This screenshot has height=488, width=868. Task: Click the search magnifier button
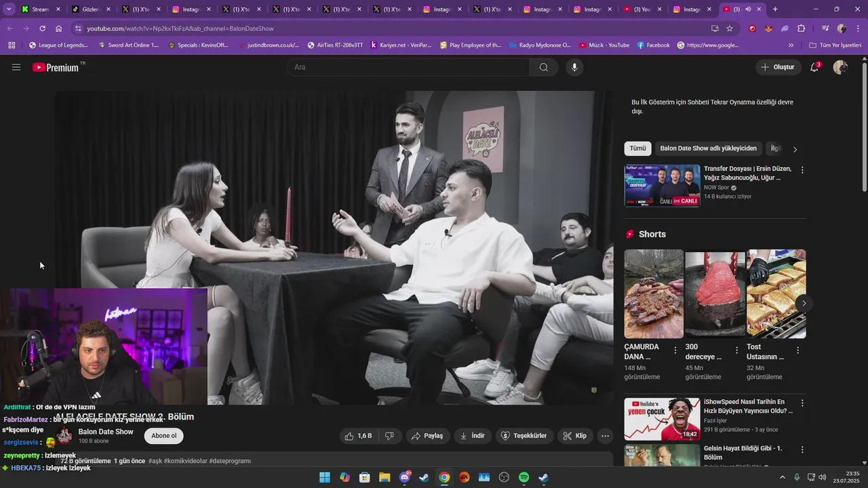[x=544, y=67]
